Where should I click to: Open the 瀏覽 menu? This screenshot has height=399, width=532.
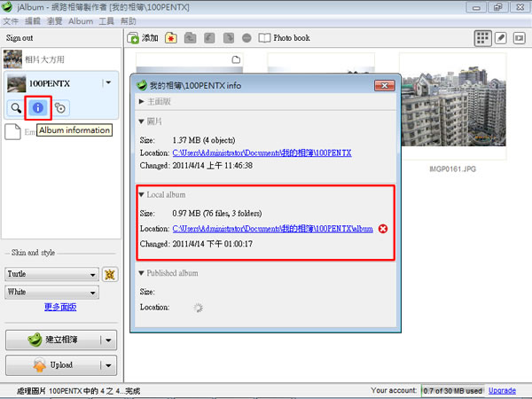click(55, 21)
